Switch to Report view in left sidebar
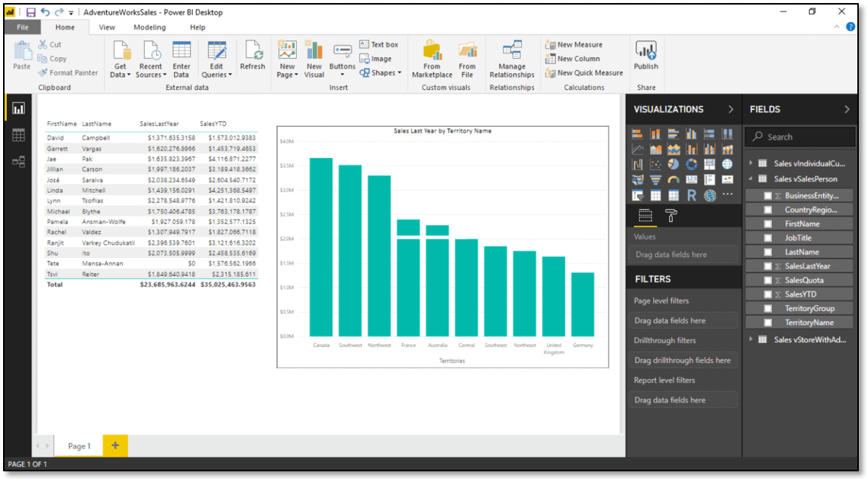 (18, 108)
